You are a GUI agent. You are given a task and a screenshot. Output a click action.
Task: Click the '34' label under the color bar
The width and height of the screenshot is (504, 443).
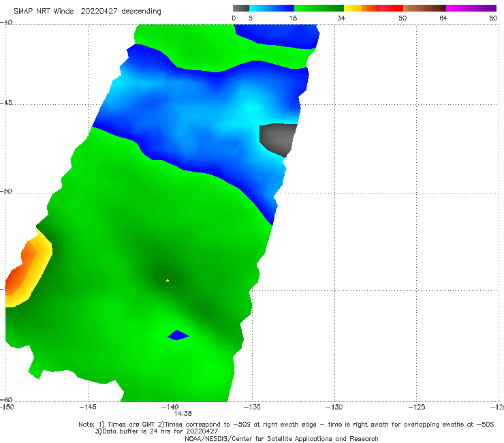click(341, 18)
